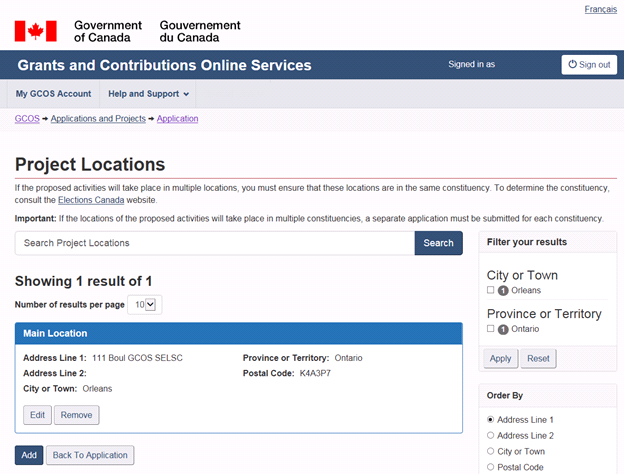This screenshot has width=624, height=474.
Task: Apply the selected filters
Action: tap(499, 358)
